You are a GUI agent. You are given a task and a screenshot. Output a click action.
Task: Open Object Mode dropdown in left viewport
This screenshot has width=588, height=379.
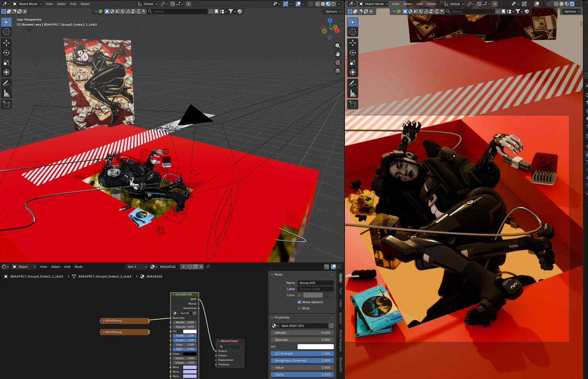tap(27, 4)
